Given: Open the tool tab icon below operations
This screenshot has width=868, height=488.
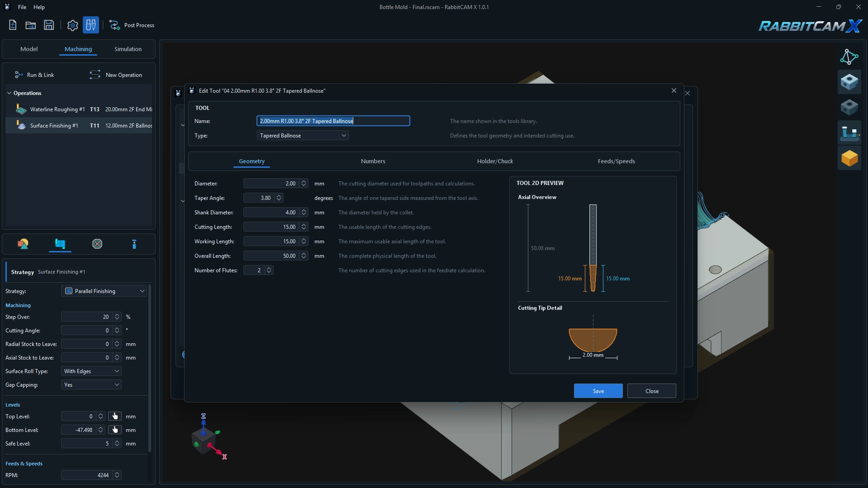Looking at the screenshot, I should tap(134, 244).
